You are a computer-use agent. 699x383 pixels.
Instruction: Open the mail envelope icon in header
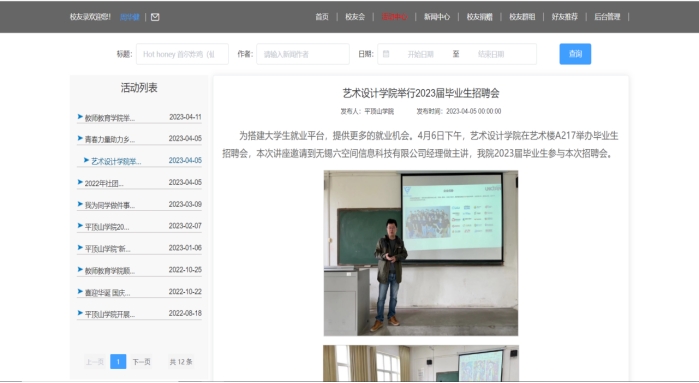tap(155, 17)
